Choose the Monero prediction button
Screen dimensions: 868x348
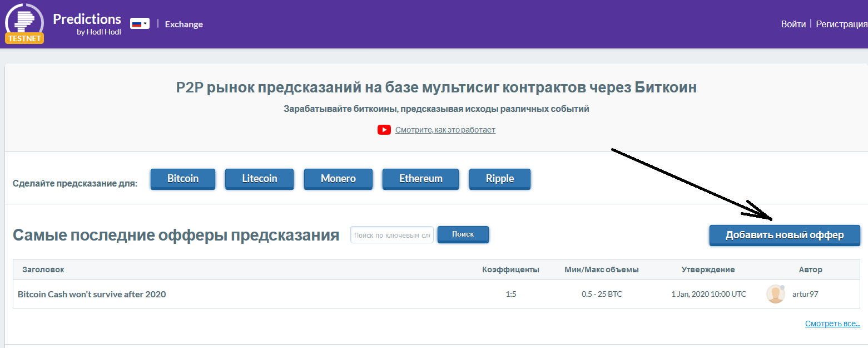pos(338,179)
